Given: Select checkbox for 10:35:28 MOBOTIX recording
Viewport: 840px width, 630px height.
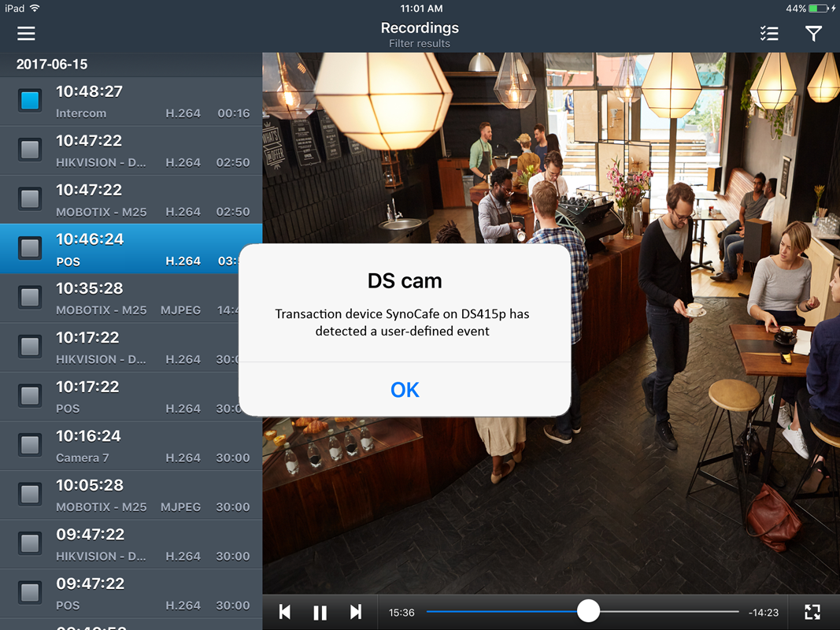Looking at the screenshot, I should [30, 298].
